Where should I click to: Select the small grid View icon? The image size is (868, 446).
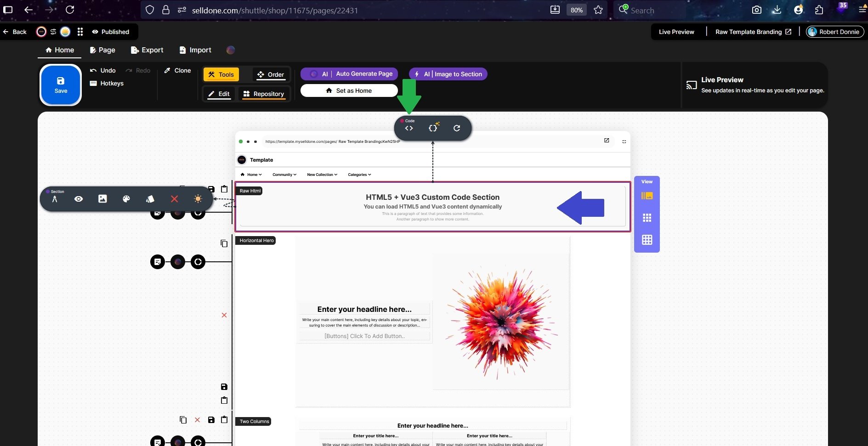pos(647,218)
